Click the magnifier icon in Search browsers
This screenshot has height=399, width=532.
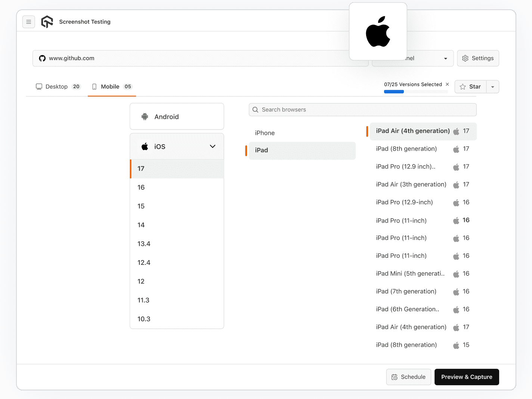click(256, 109)
